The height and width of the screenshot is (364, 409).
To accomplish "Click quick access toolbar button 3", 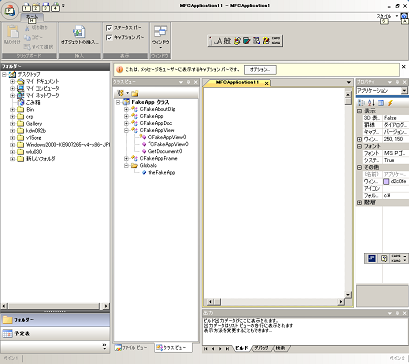I will (46, 8).
